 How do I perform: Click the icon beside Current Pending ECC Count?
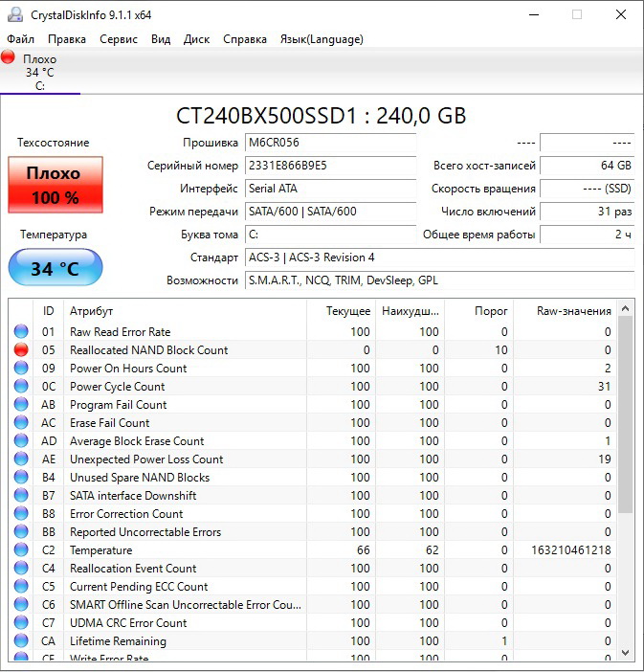point(21,586)
